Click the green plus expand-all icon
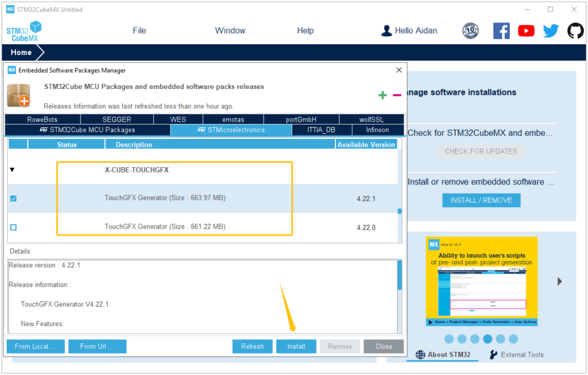 coord(382,95)
